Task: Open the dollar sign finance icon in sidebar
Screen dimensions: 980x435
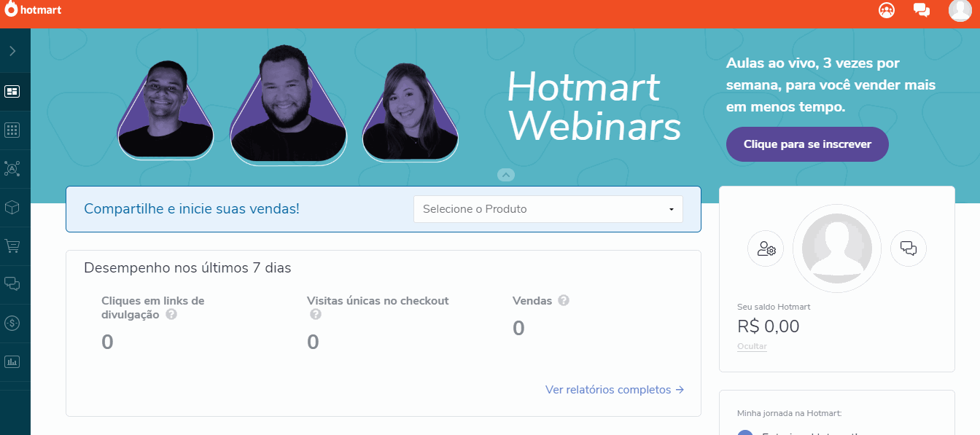Action: tap(12, 323)
